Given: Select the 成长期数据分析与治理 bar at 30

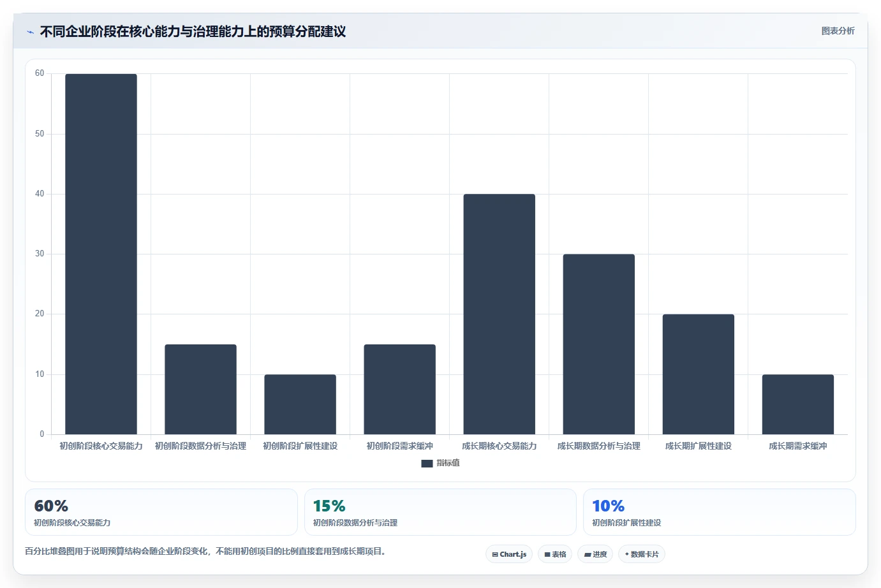Looking at the screenshot, I should click(x=598, y=344).
